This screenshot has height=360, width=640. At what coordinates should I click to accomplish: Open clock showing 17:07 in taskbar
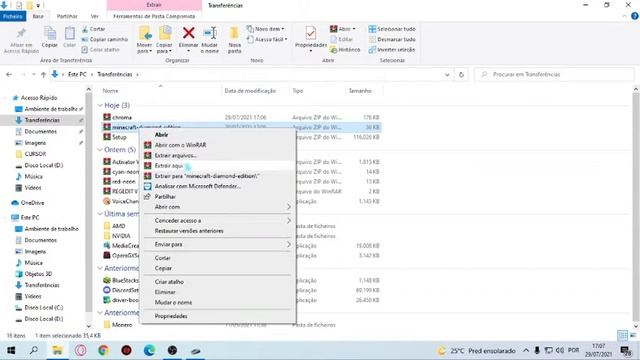pyautogui.click(x=598, y=350)
